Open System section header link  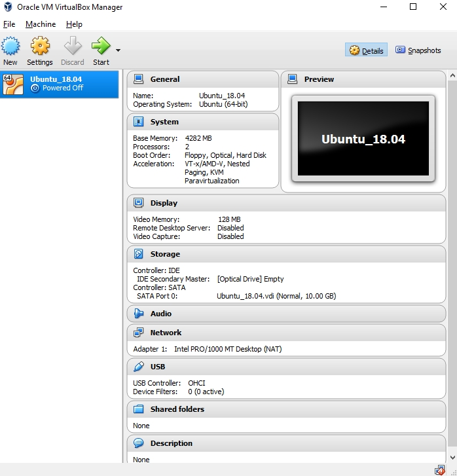point(164,122)
